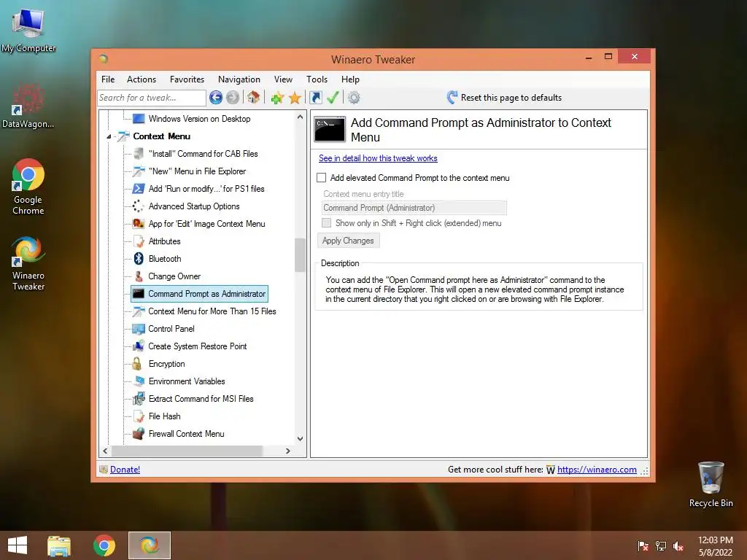Click the network tray icon
747x560 pixels.
(661, 546)
